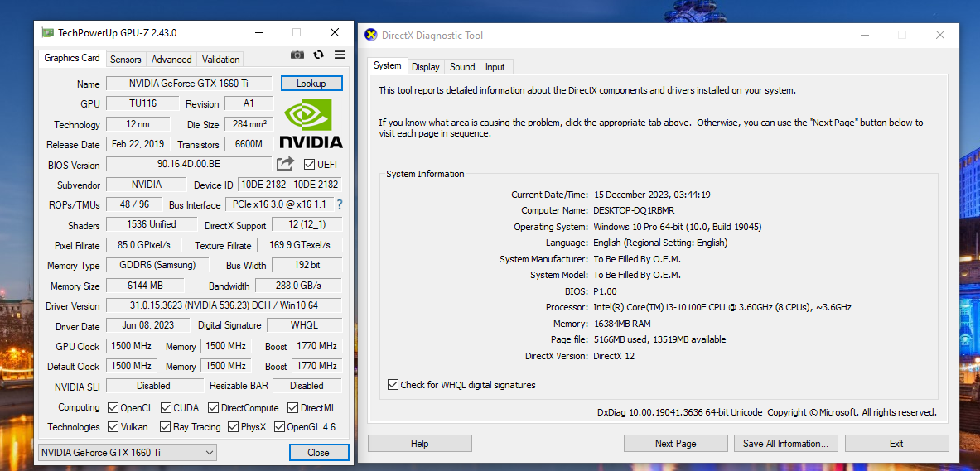Click the Driver Version field
The height and width of the screenshot is (471, 980).
point(224,305)
